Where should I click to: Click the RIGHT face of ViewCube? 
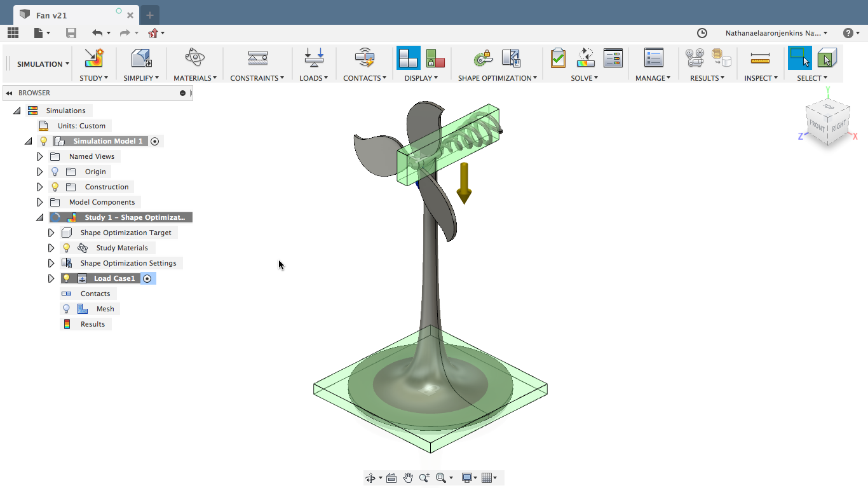[x=839, y=125]
